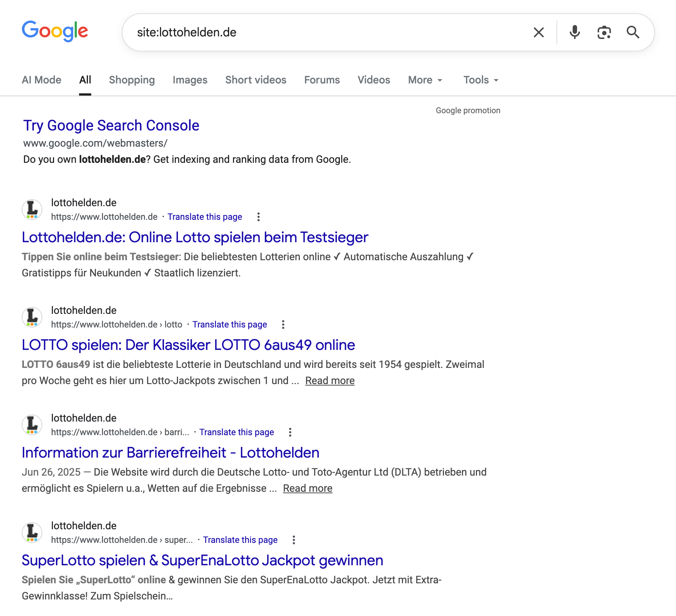Viewport: 676px width, 616px height.
Task: Open the Tools dropdown
Action: pyautogui.click(x=480, y=80)
